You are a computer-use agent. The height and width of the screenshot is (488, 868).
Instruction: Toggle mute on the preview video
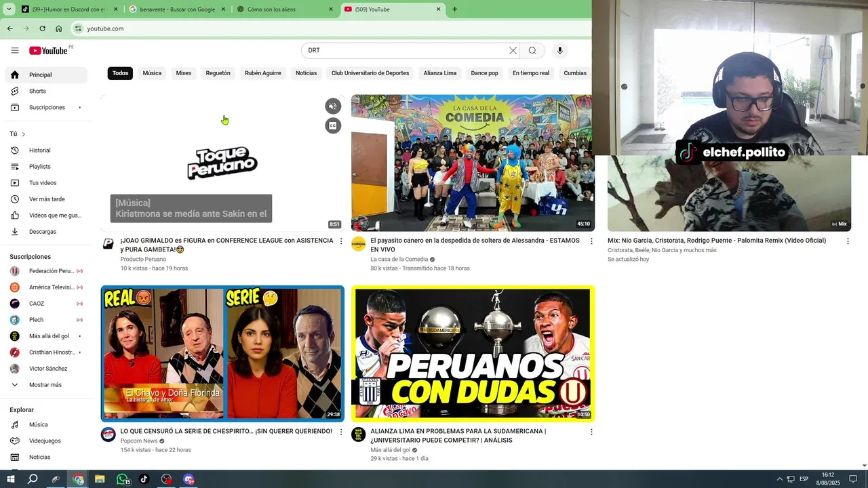(x=333, y=106)
